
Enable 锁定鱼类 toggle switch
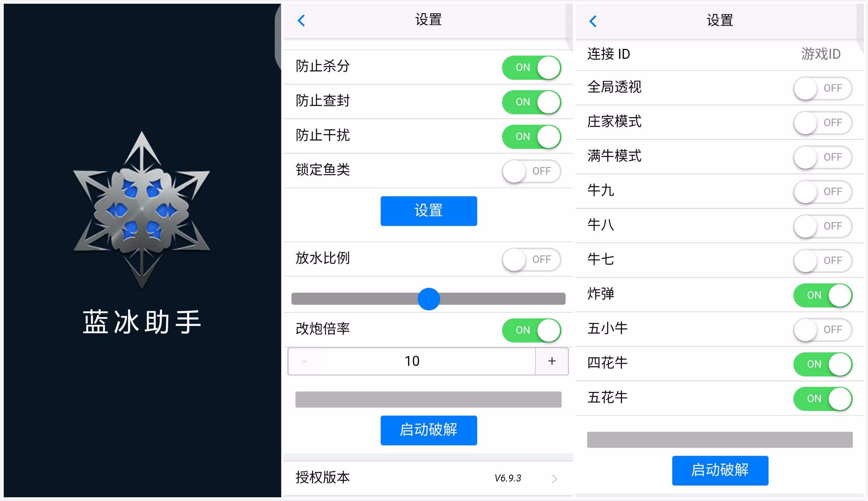click(533, 171)
